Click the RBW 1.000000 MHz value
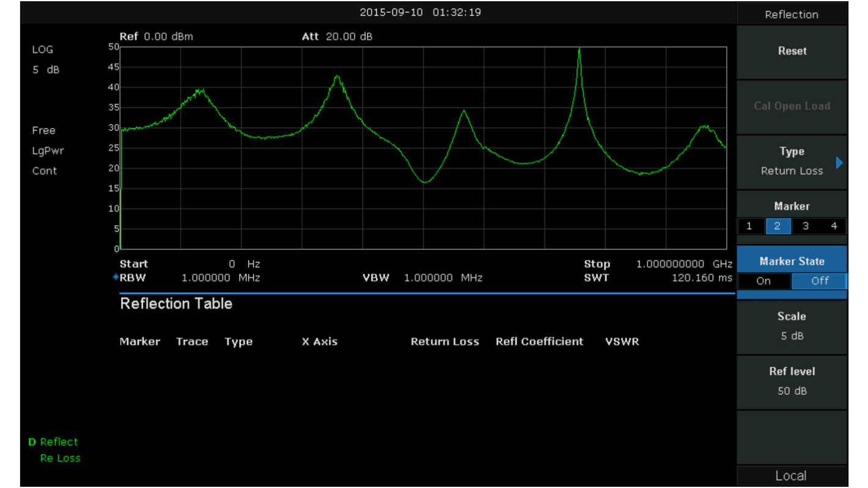 pos(221,278)
